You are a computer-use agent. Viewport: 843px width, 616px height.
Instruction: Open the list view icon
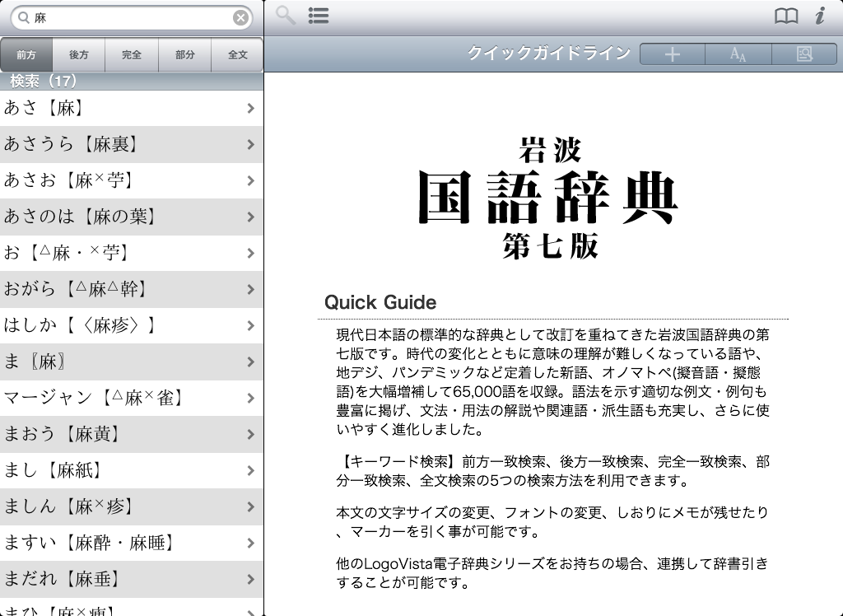click(x=319, y=16)
